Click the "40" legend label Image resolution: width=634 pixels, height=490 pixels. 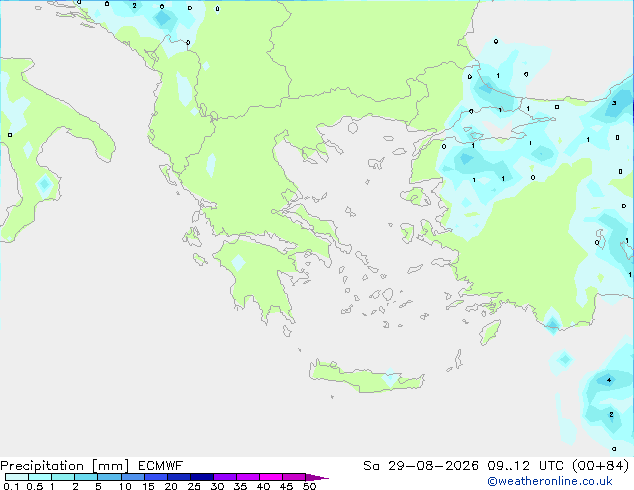[x=263, y=486]
